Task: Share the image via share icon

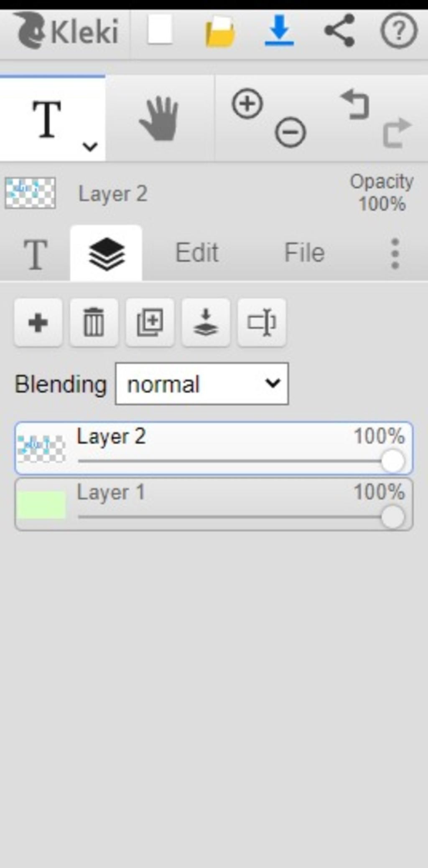Action: pyautogui.click(x=340, y=30)
